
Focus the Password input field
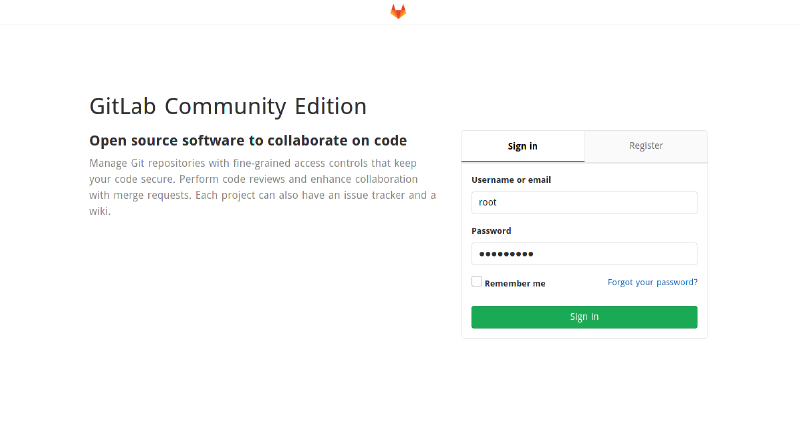[584, 253]
